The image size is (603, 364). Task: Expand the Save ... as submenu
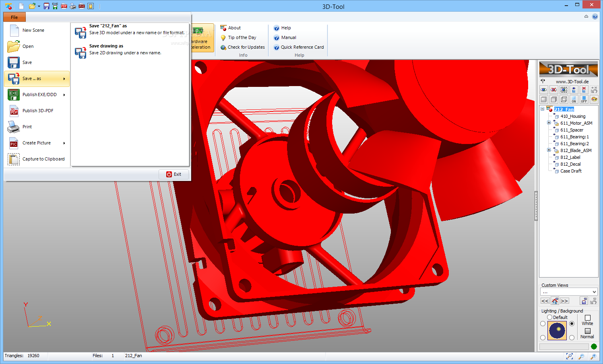pyautogui.click(x=37, y=78)
